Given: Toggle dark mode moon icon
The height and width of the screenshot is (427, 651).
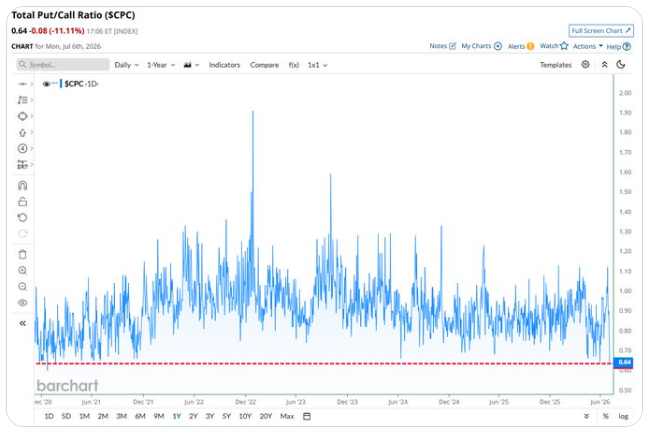Looking at the screenshot, I should pyautogui.click(x=621, y=64).
